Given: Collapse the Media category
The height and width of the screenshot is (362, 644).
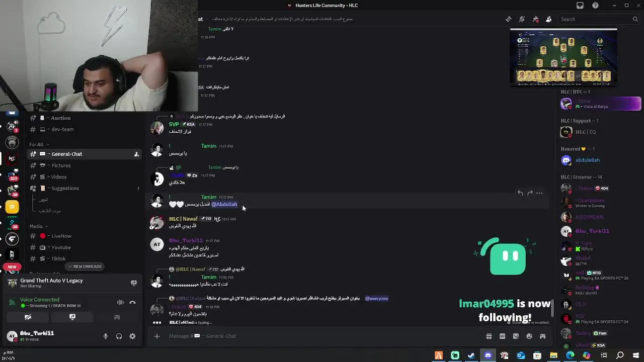Looking at the screenshot, I should coord(38,226).
